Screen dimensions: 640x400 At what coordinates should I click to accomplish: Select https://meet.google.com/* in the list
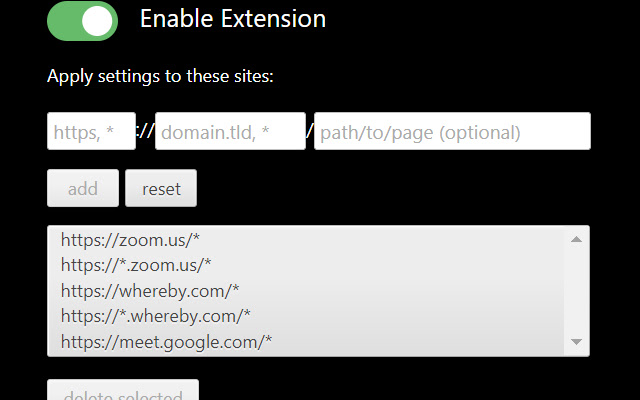(x=166, y=342)
